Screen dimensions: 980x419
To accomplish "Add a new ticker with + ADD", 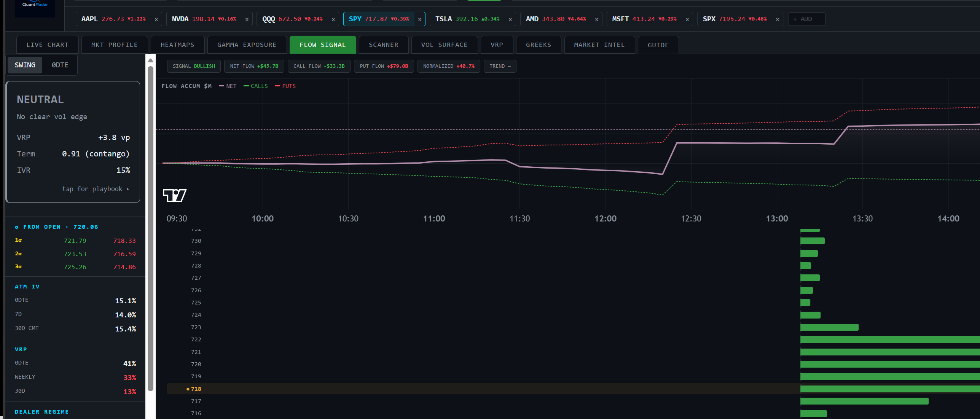I will 807,19.
